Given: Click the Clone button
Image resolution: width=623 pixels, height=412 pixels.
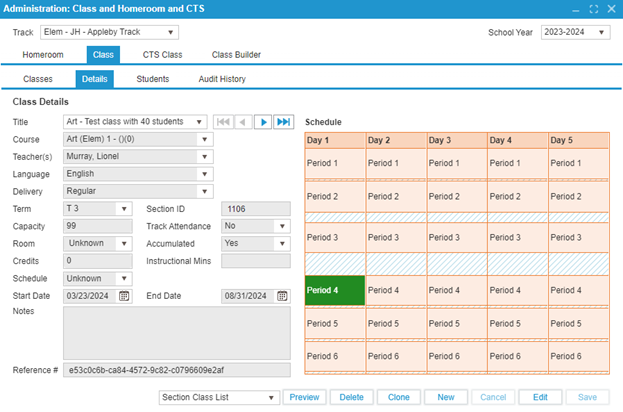Looking at the screenshot, I should [399, 397].
